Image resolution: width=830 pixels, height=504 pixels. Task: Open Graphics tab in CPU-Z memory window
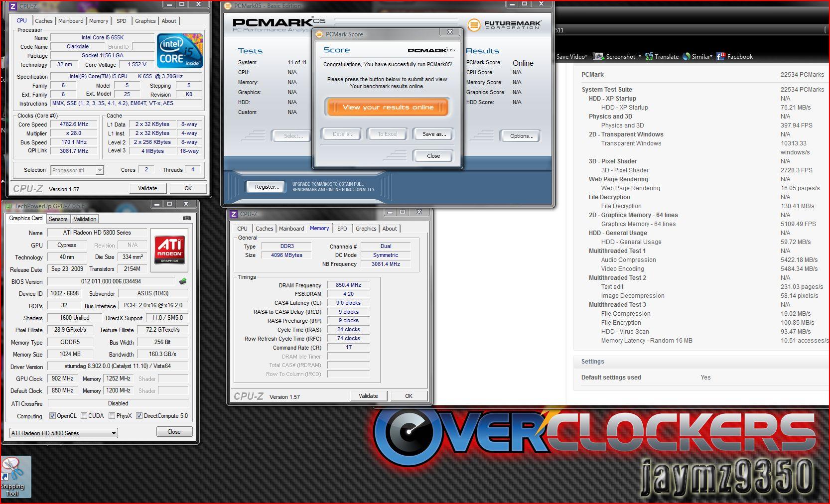(366, 229)
